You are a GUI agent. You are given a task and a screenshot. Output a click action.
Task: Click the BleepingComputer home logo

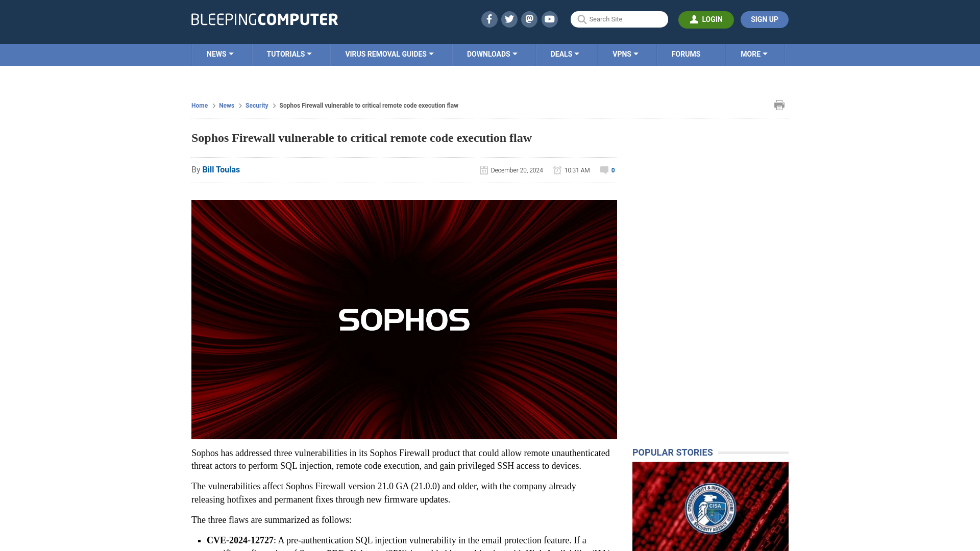[x=264, y=19]
